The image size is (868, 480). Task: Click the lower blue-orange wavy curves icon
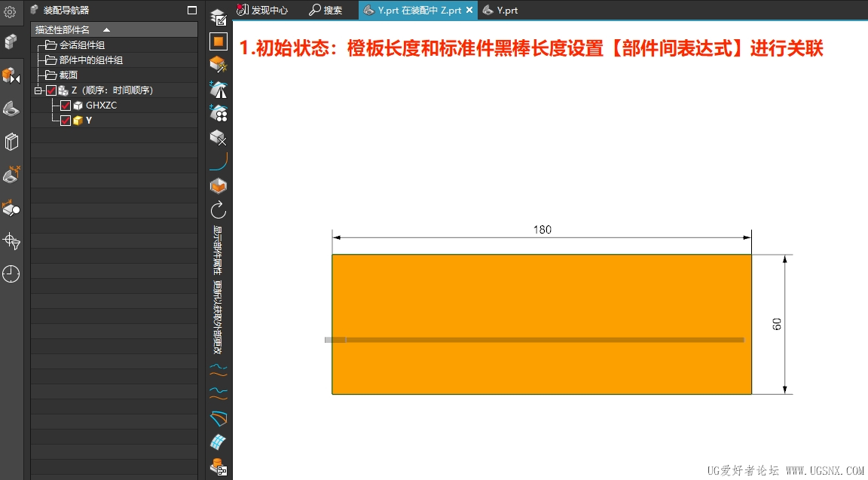[x=219, y=393]
